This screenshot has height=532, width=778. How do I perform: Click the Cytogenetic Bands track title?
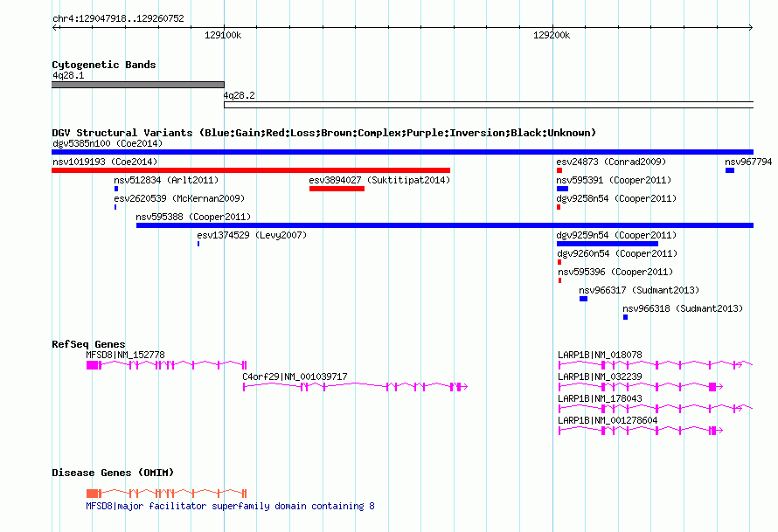coord(104,65)
